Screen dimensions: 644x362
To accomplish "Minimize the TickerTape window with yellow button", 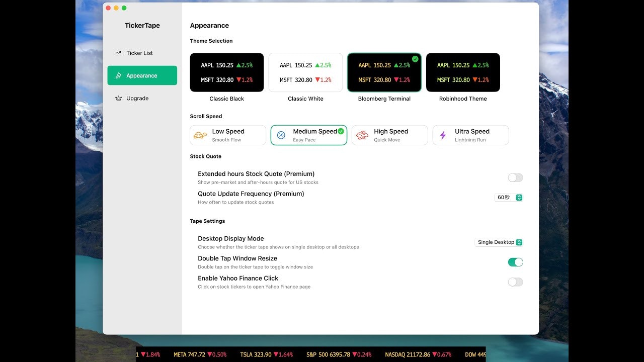I will [116, 8].
